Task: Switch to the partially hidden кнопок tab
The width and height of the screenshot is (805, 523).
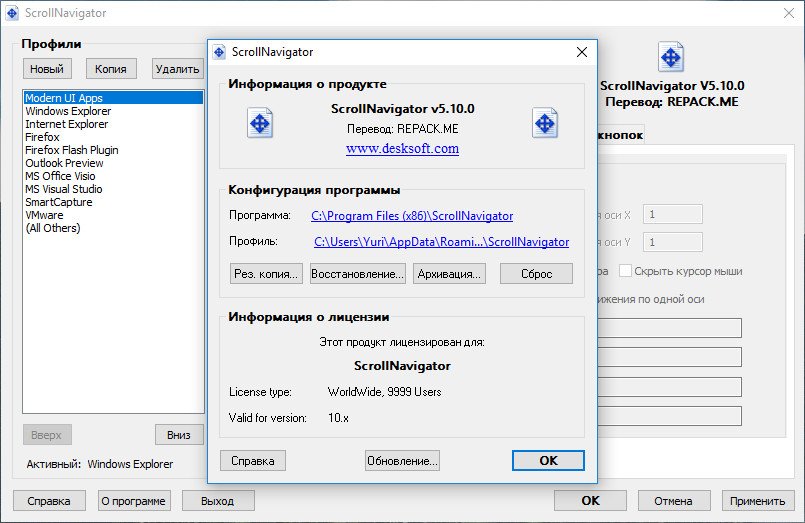Action: pyautogui.click(x=621, y=135)
